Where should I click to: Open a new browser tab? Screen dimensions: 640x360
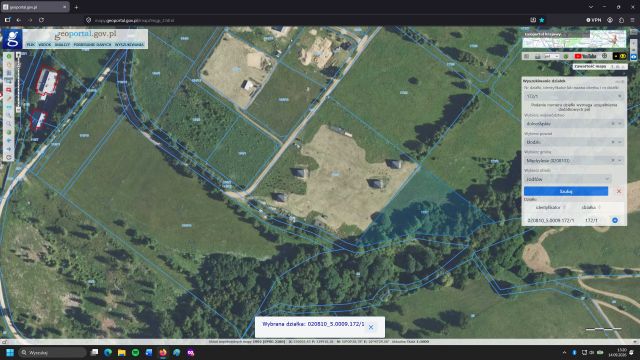pos(76,7)
